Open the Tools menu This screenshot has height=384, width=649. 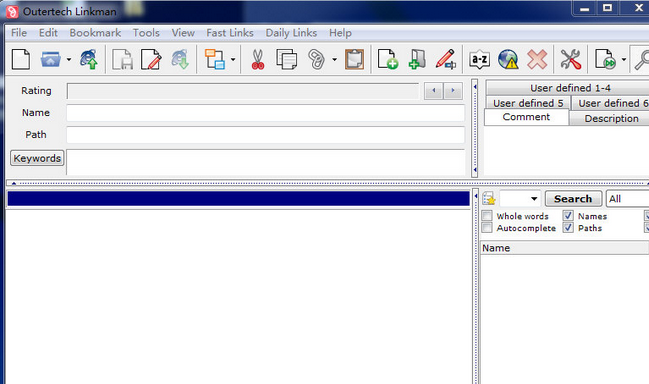(x=146, y=33)
